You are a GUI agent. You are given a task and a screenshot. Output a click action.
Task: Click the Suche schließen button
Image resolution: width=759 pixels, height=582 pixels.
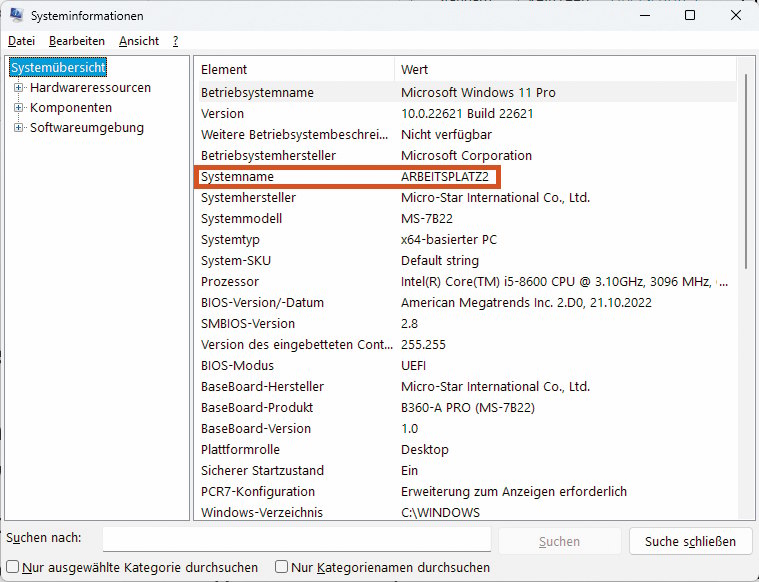[x=690, y=541]
